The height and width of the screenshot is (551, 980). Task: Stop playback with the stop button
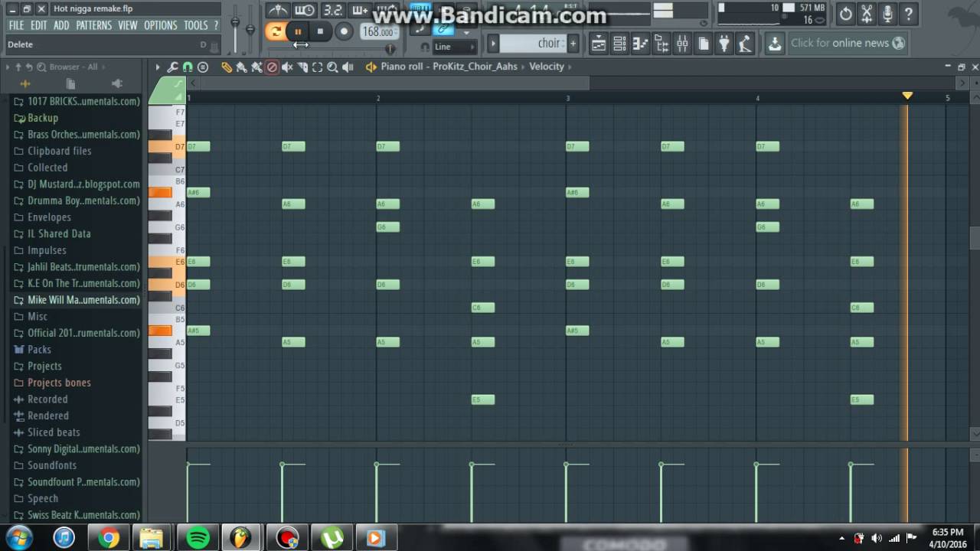[x=320, y=31]
